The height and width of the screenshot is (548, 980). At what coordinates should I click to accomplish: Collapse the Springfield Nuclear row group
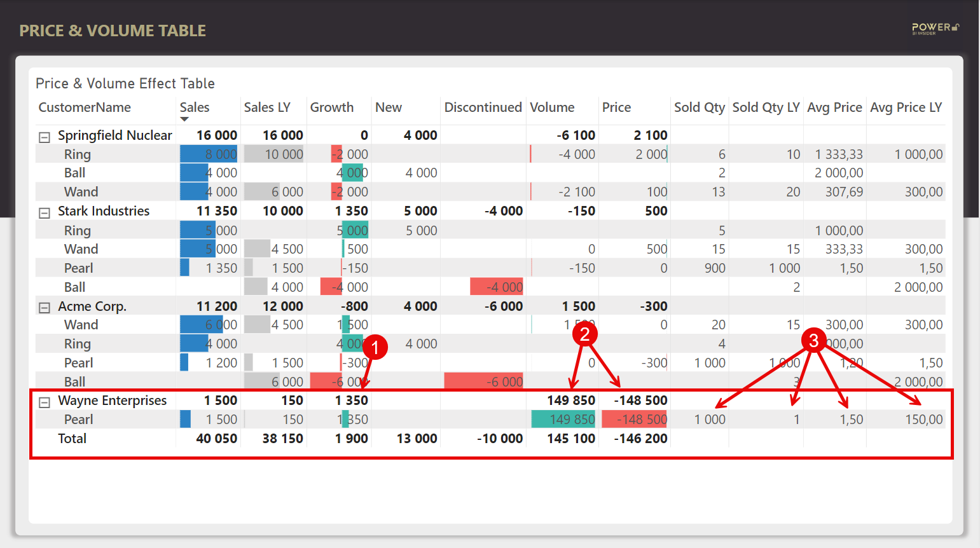45,137
